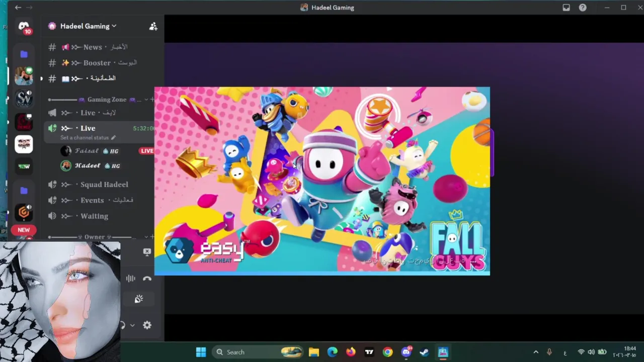Open the upper server folder in sidebar
This screenshot has height=362, width=644.
tap(24, 54)
